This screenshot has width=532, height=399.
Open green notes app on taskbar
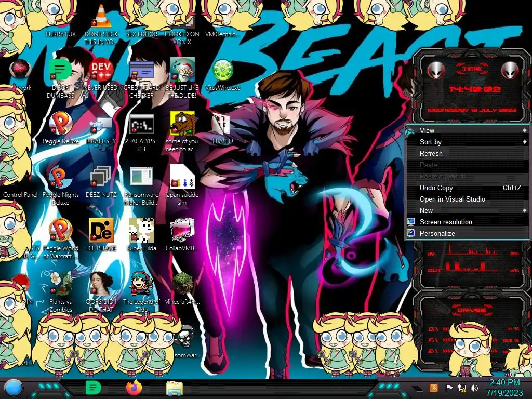pyautogui.click(x=93, y=388)
